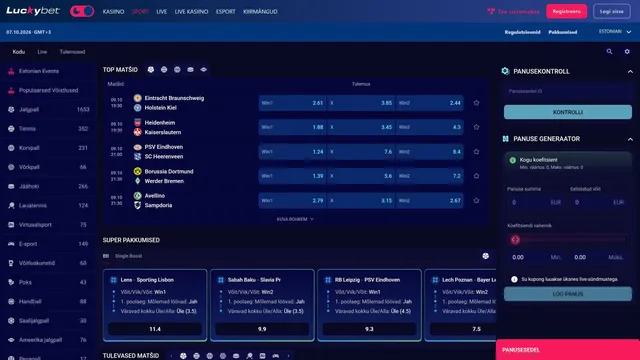
Task: Favorite the Eintracht Braunschweig match star
Action: point(476,103)
